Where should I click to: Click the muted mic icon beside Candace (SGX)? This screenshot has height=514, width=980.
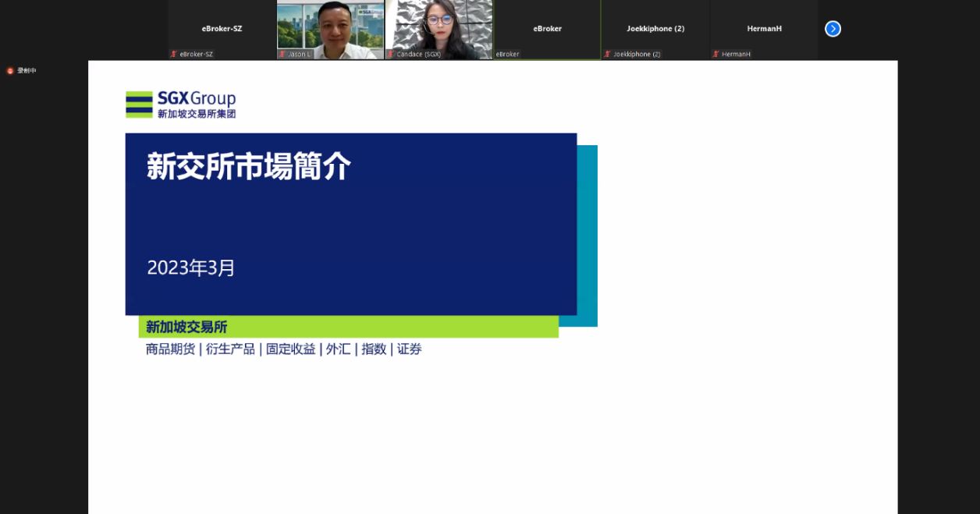pyautogui.click(x=391, y=55)
